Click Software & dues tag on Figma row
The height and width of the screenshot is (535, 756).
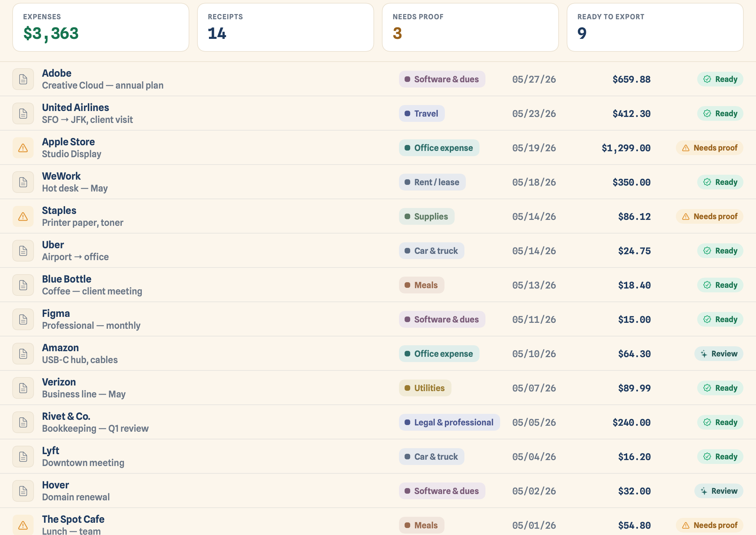[442, 319]
